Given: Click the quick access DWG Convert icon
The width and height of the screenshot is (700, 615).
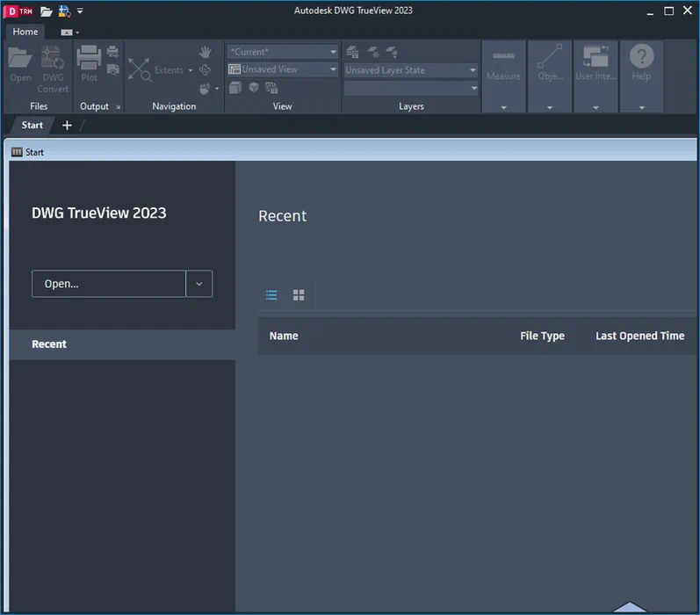Looking at the screenshot, I should [x=65, y=11].
